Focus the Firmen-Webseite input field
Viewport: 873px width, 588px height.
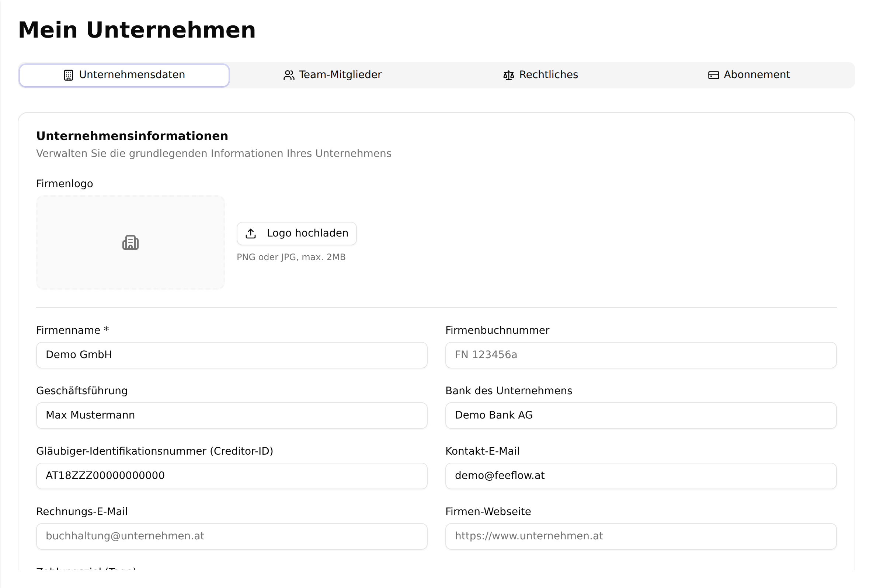click(641, 536)
